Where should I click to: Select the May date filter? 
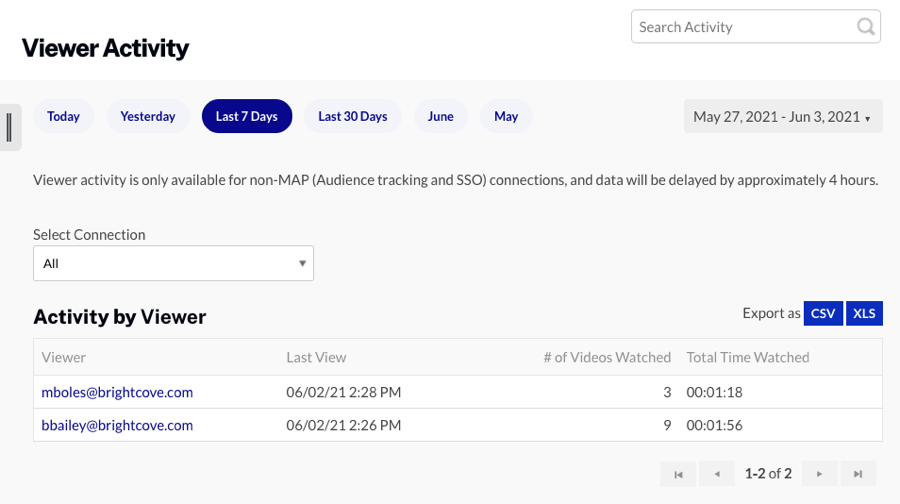click(506, 117)
